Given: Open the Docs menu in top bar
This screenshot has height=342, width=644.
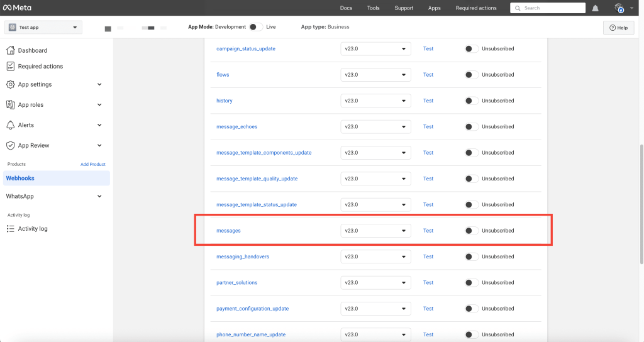Looking at the screenshot, I should coord(346,8).
